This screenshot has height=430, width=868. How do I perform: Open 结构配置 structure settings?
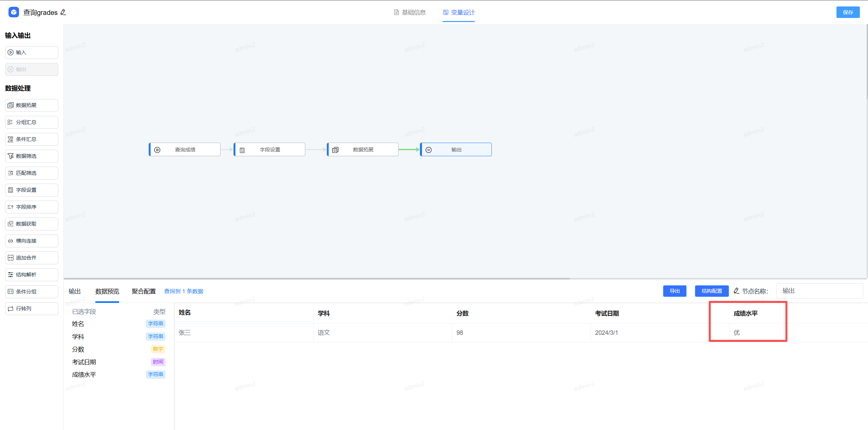point(712,291)
